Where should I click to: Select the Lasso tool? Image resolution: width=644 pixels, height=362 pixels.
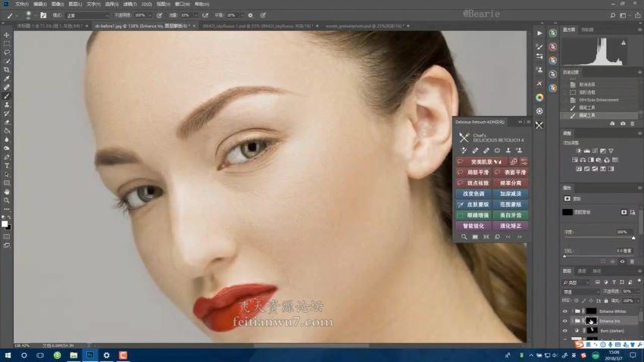[x=7, y=52]
